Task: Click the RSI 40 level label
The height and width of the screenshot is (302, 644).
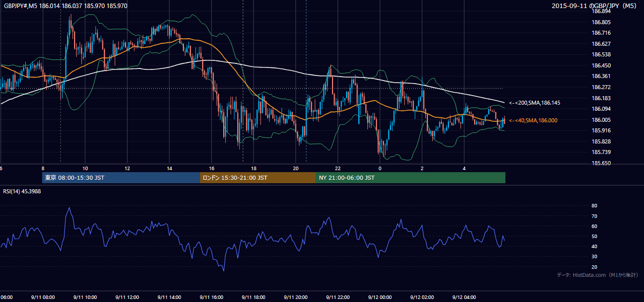Action: 594,246
